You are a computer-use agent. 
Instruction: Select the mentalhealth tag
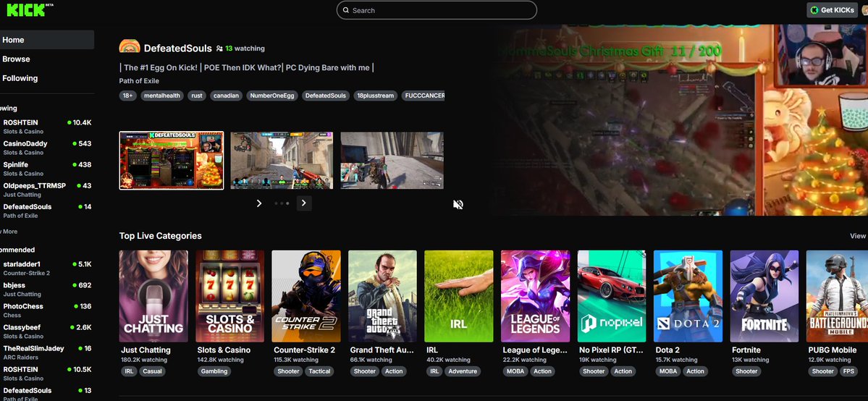(x=162, y=96)
